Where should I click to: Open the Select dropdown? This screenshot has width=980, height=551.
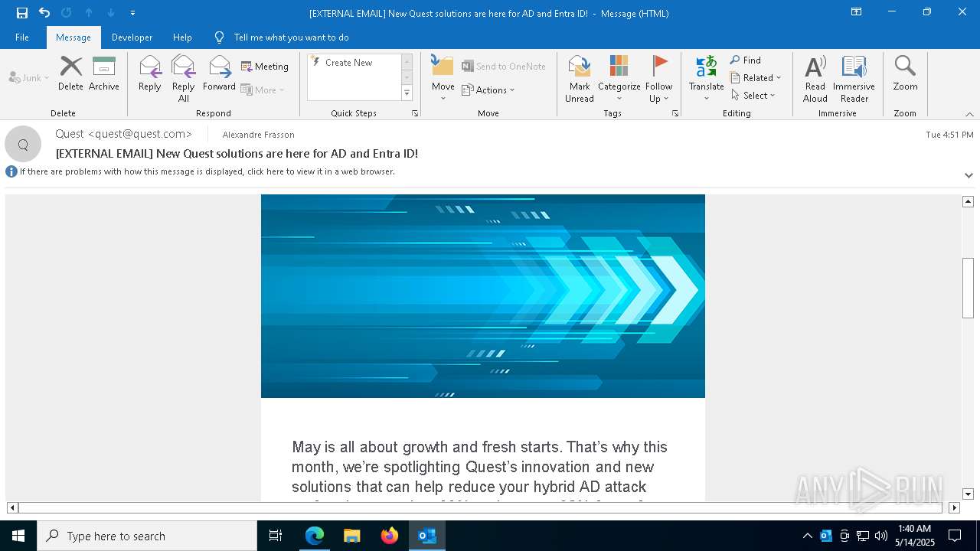(753, 96)
